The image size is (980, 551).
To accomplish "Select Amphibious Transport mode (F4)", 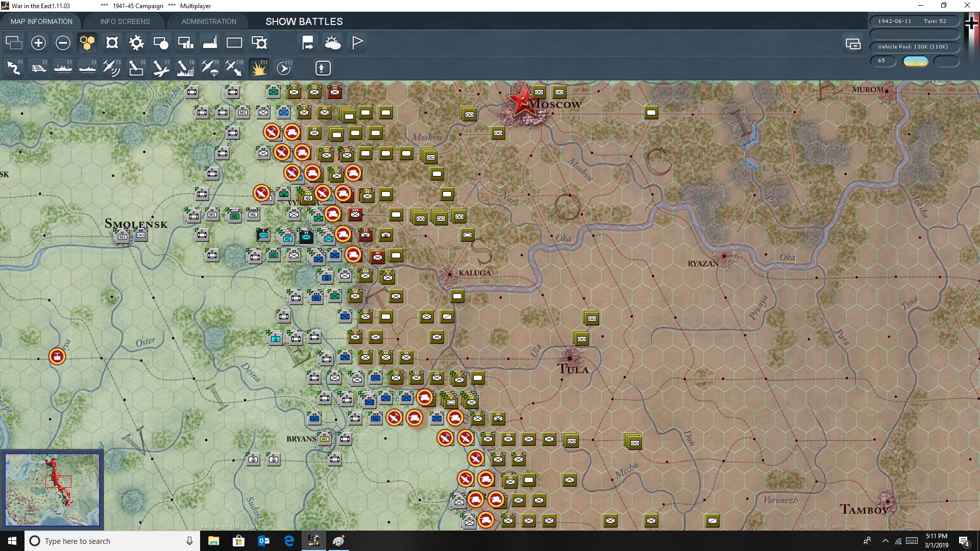I will click(87, 68).
